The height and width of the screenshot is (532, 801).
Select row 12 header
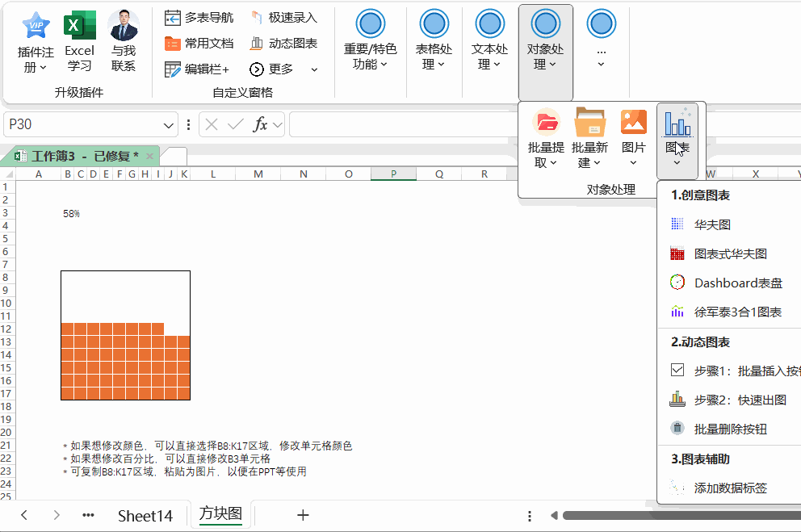[6, 329]
